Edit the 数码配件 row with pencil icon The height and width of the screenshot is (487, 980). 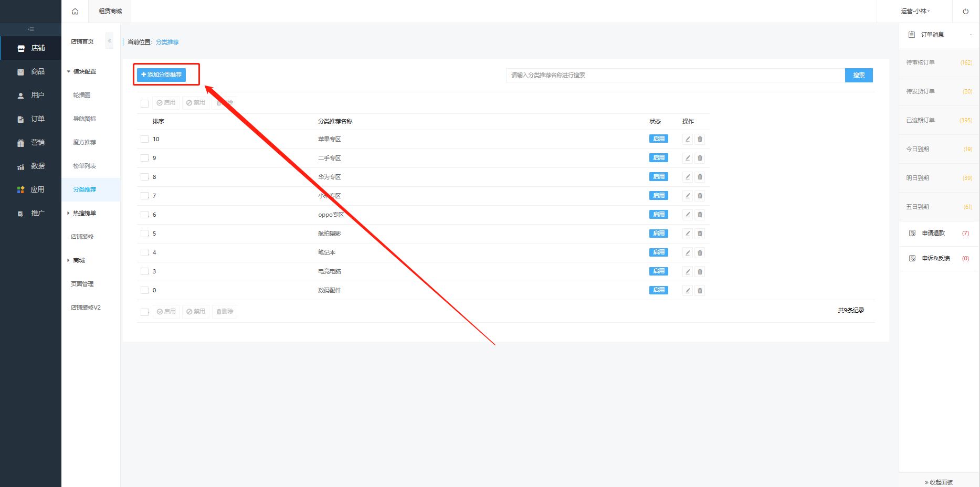[688, 290]
